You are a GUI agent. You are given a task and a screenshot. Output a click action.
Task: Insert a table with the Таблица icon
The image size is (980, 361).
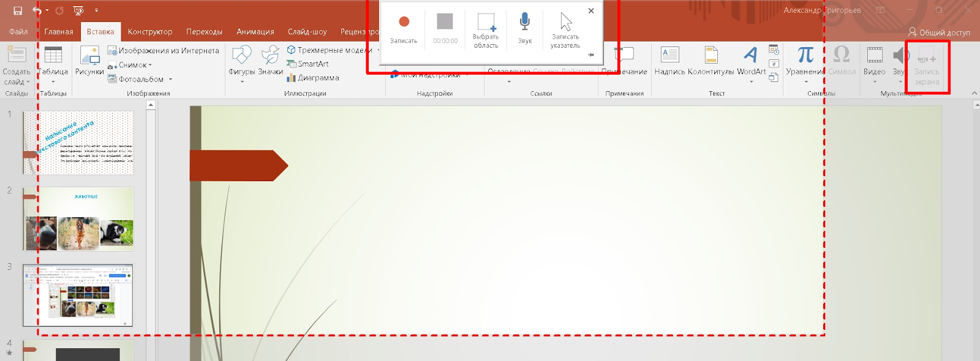(x=53, y=56)
